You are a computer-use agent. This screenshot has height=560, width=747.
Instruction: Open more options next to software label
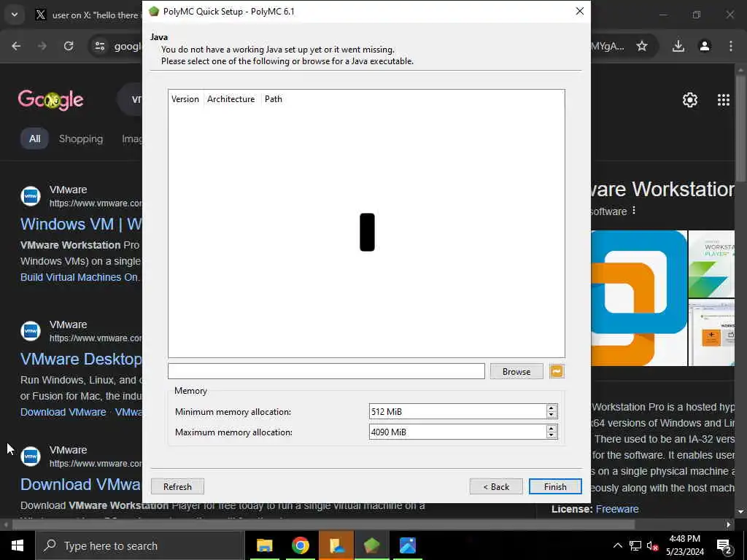[634, 211]
